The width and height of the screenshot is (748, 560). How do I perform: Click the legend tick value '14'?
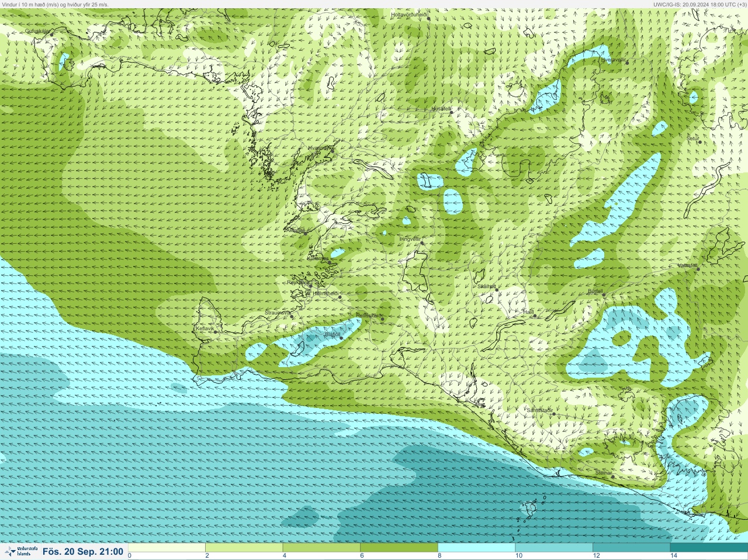[x=674, y=555]
